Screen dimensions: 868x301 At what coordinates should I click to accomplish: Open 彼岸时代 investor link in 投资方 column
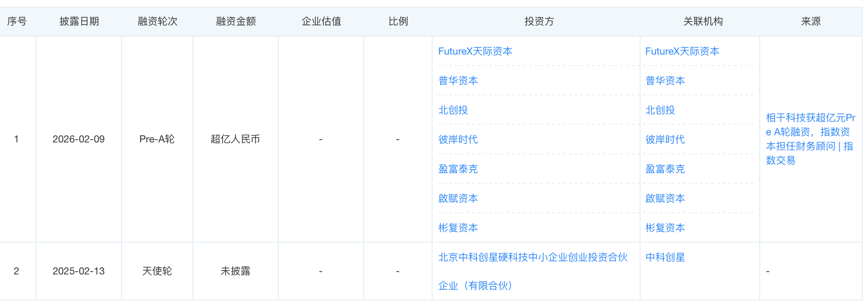pos(458,140)
